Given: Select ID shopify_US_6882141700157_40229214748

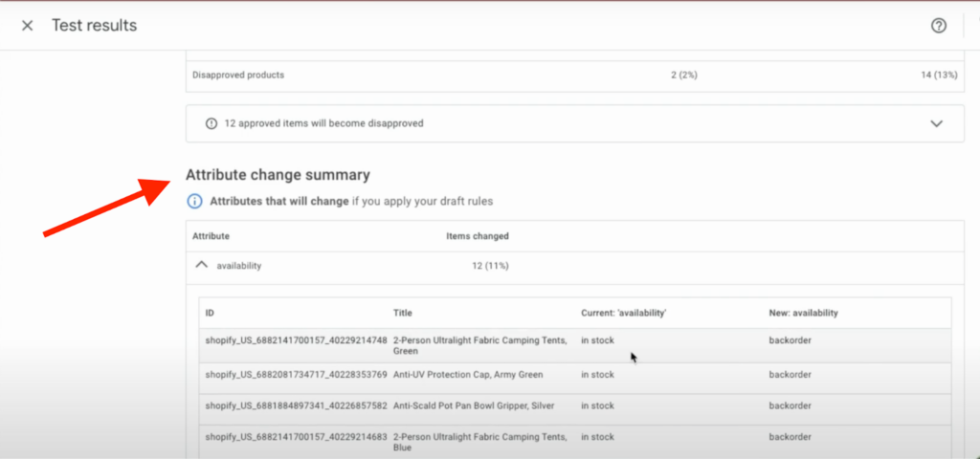Looking at the screenshot, I should coord(297,340).
